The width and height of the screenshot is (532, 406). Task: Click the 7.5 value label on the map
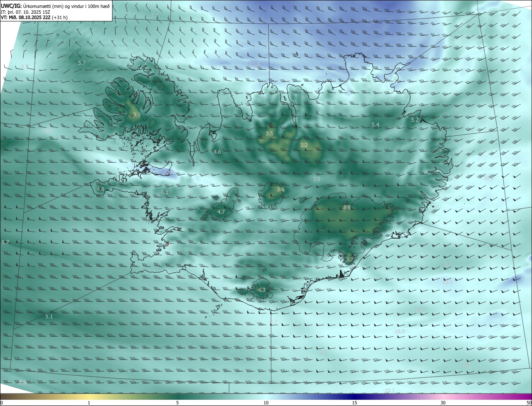click(317, 179)
